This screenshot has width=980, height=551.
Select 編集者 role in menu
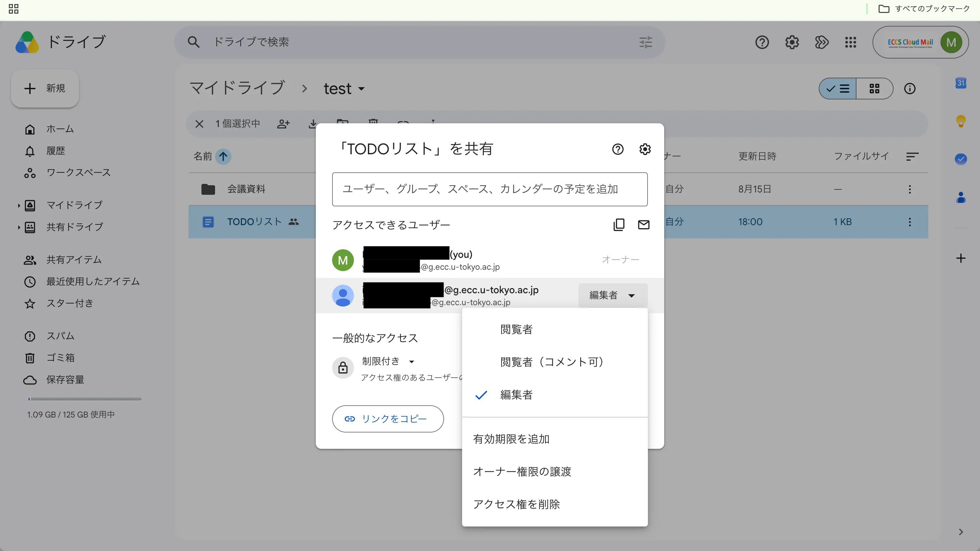555,395
